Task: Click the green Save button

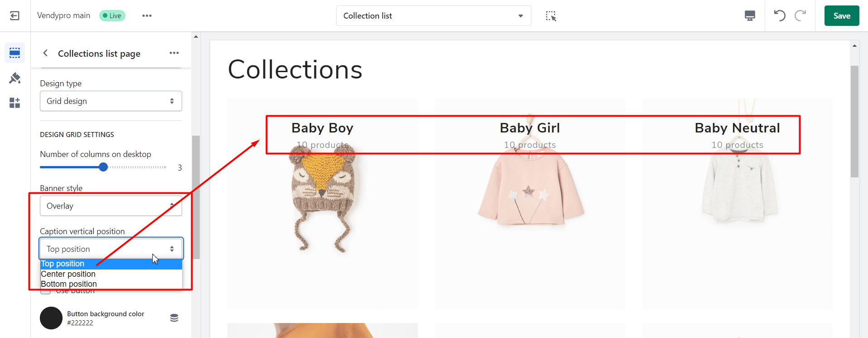Action: click(x=841, y=15)
